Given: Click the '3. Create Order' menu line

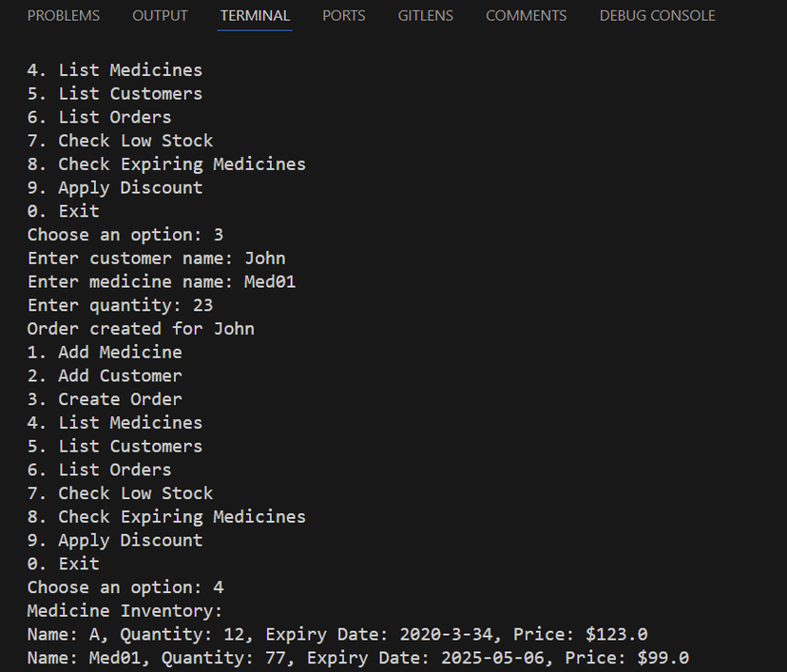Looking at the screenshot, I should 105,399.
